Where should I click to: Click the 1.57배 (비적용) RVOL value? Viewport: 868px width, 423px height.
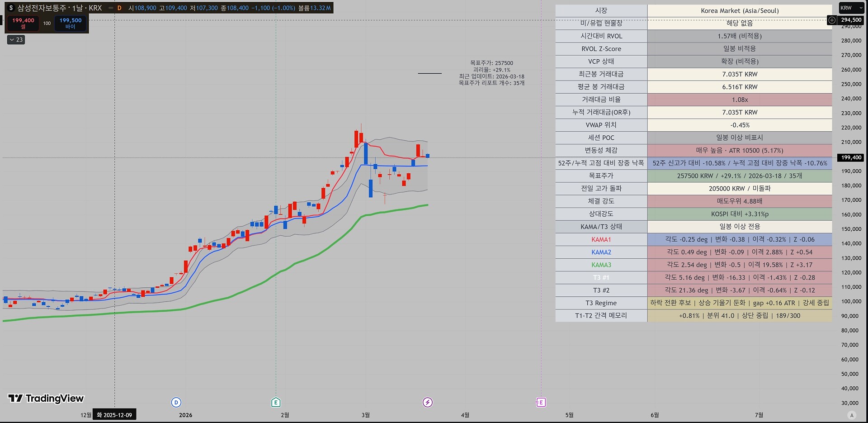click(740, 36)
